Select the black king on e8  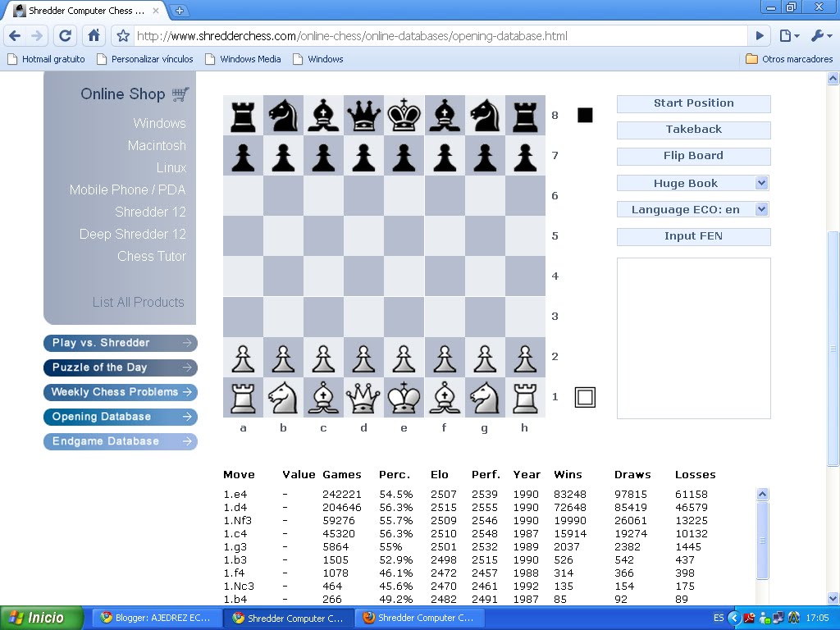pyautogui.click(x=404, y=115)
